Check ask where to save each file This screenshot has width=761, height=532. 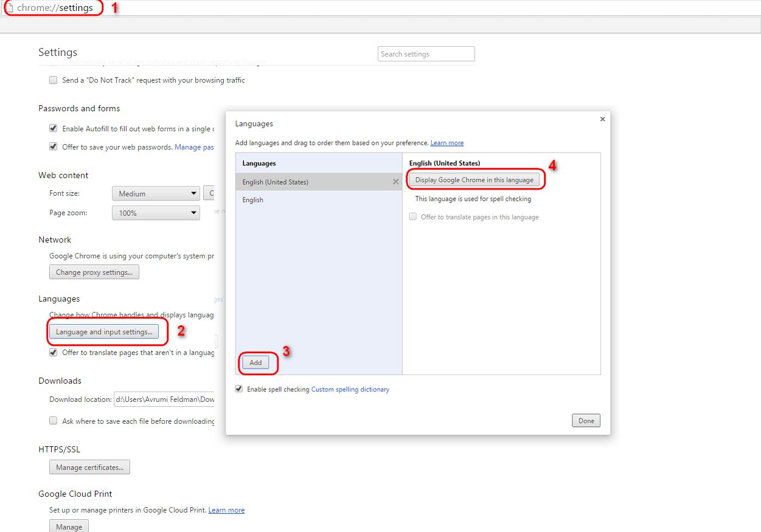(54, 421)
